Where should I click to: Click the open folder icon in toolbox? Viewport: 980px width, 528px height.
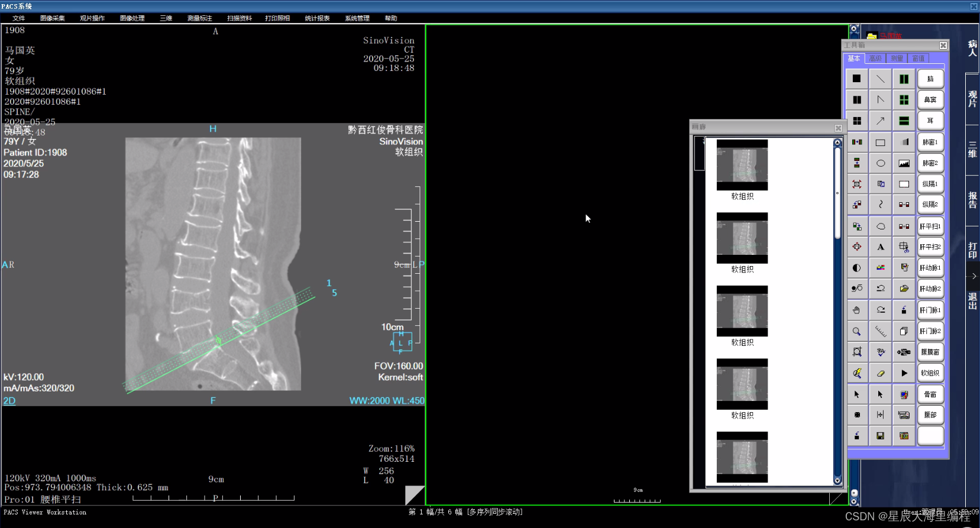click(x=904, y=289)
